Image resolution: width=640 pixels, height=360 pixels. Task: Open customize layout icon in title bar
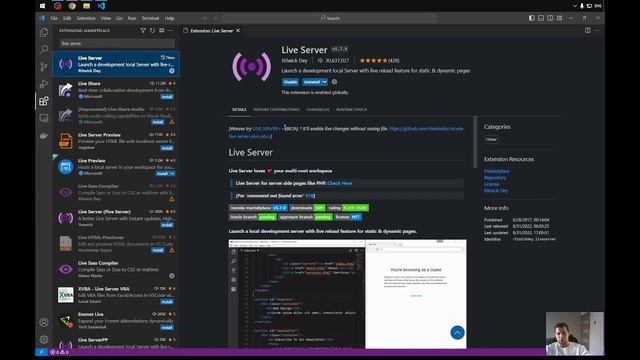[x=560, y=18]
